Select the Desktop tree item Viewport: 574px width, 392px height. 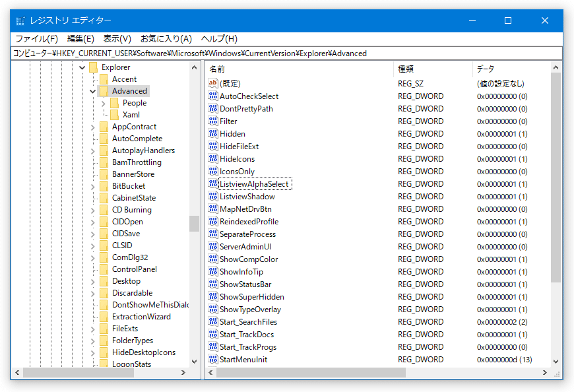127,280
